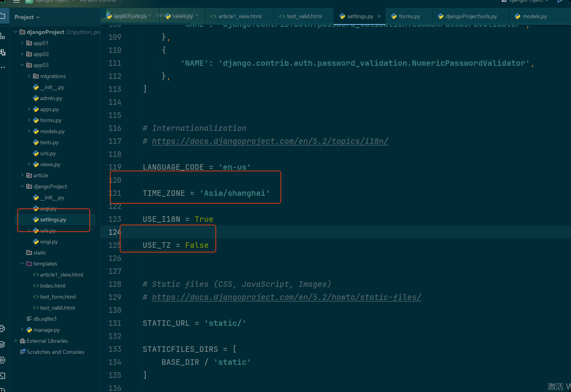
Task: Expand the manage.py node
Action: point(22,330)
